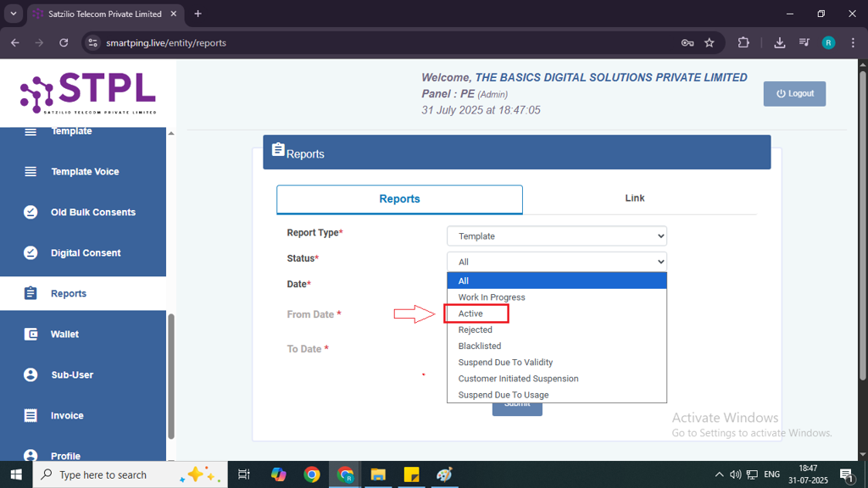Click the ENG language indicator

[x=771, y=474]
